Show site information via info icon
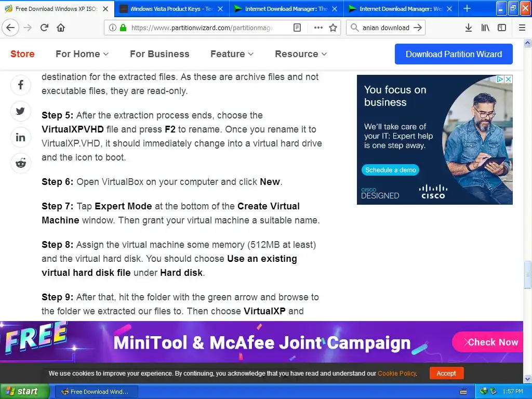 click(x=113, y=28)
